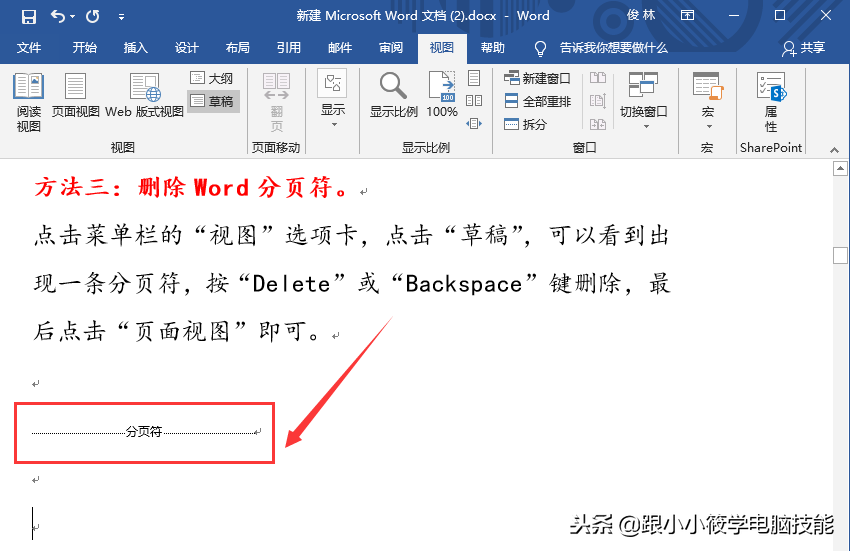Click 新建窗口 (New Window)
The height and width of the screenshot is (551, 850).
[x=537, y=78]
